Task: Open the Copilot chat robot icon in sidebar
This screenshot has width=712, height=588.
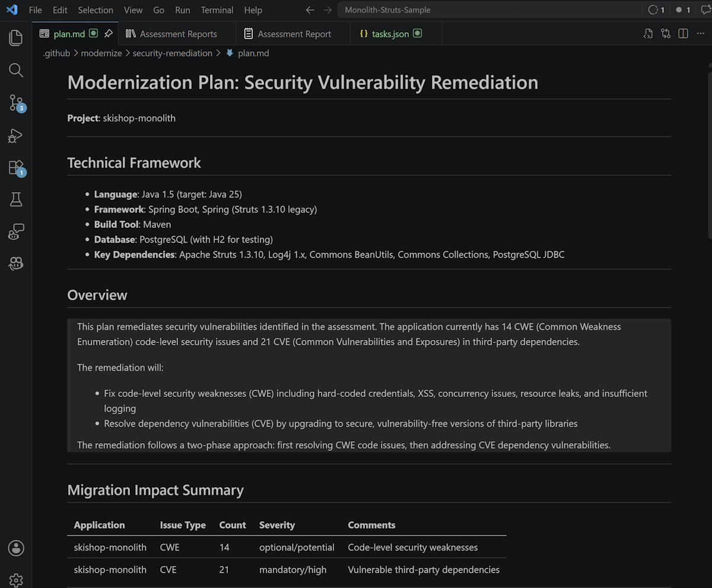Action: tap(16, 232)
